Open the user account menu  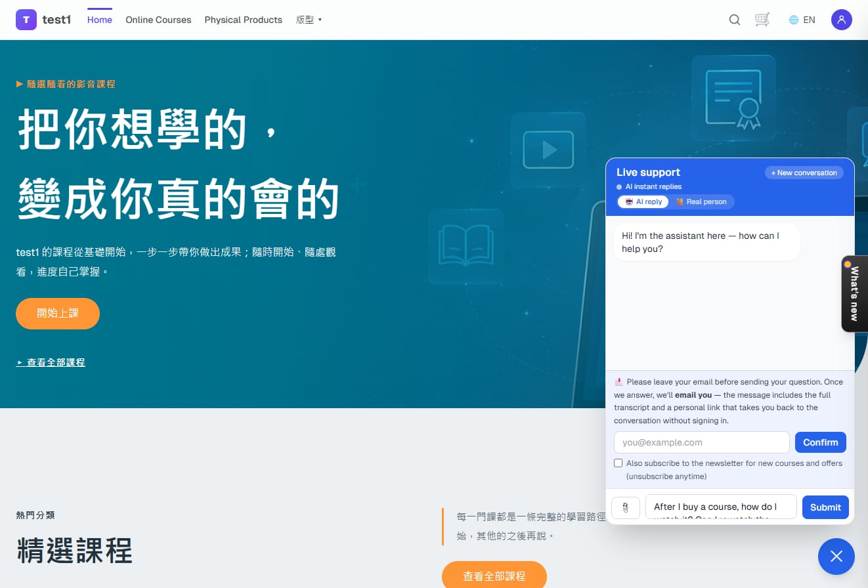point(842,20)
